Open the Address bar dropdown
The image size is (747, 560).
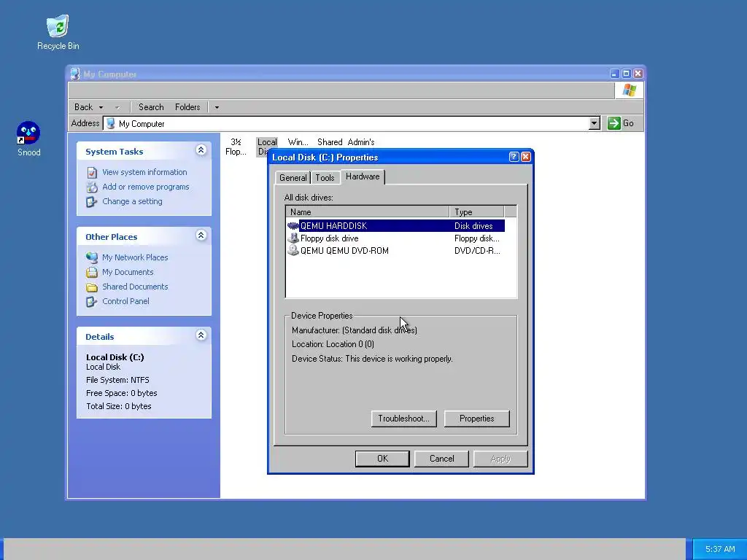[x=594, y=123]
